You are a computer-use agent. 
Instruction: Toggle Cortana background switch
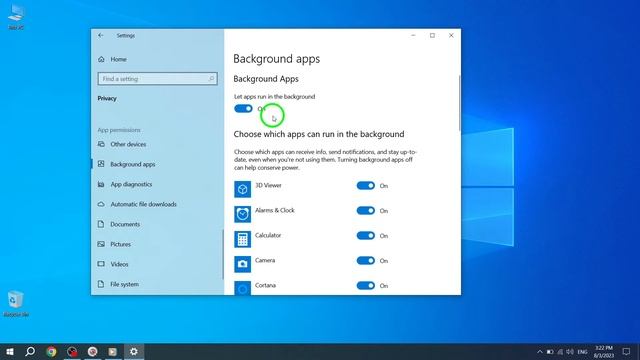(x=366, y=286)
